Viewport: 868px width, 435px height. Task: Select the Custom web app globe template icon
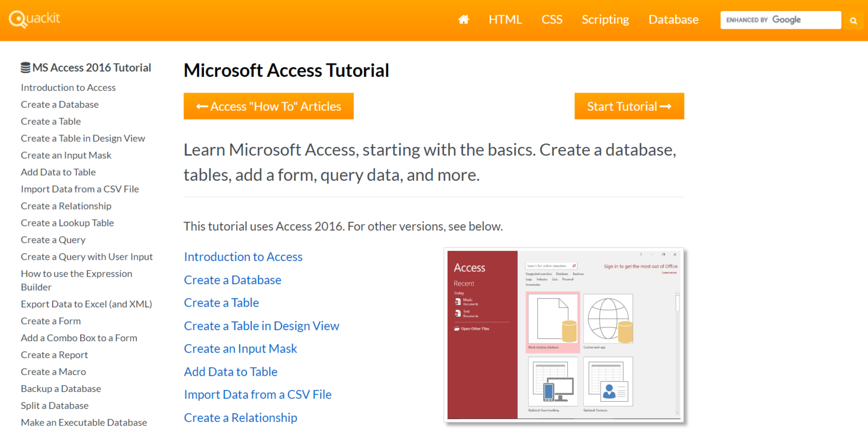(x=608, y=318)
